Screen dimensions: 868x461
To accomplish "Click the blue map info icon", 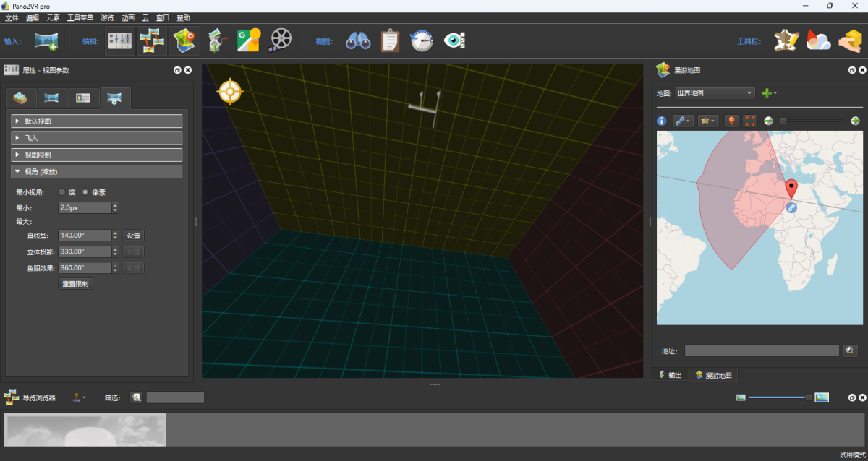I will [661, 121].
